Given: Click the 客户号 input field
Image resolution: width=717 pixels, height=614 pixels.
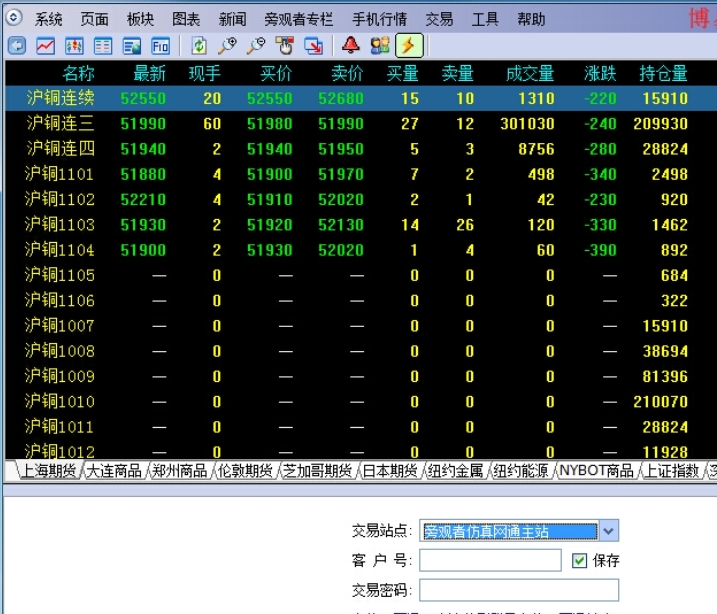Looking at the screenshot, I should [490, 561].
